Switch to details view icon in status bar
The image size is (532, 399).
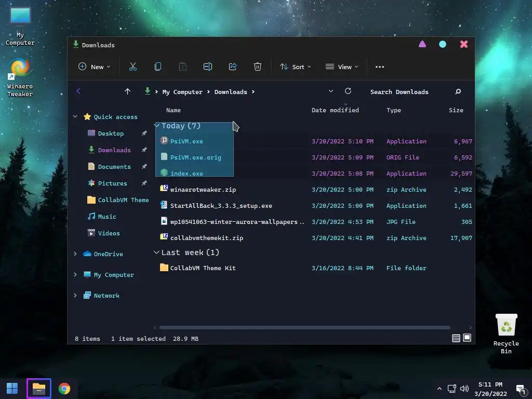[456, 338]
